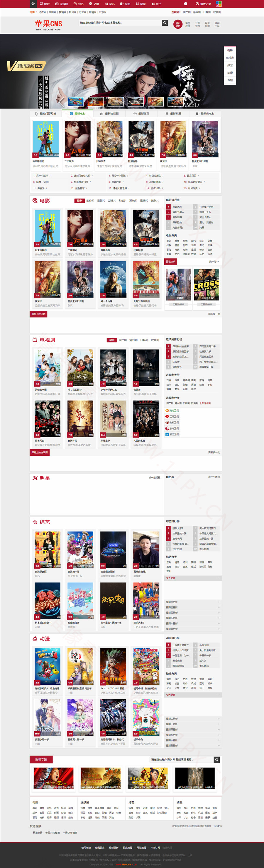
Task: Click the search icon in the 影视专题 section
Action: [217, 760]
